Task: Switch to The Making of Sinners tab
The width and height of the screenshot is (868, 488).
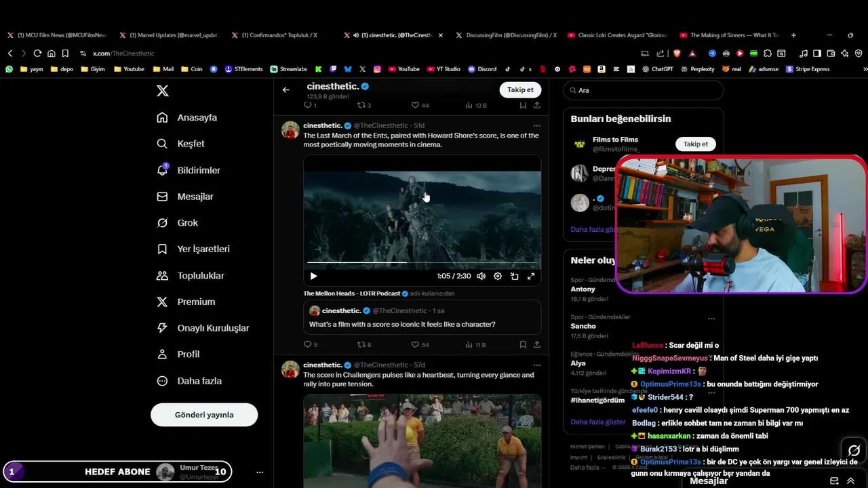Action: pos(730,35)
